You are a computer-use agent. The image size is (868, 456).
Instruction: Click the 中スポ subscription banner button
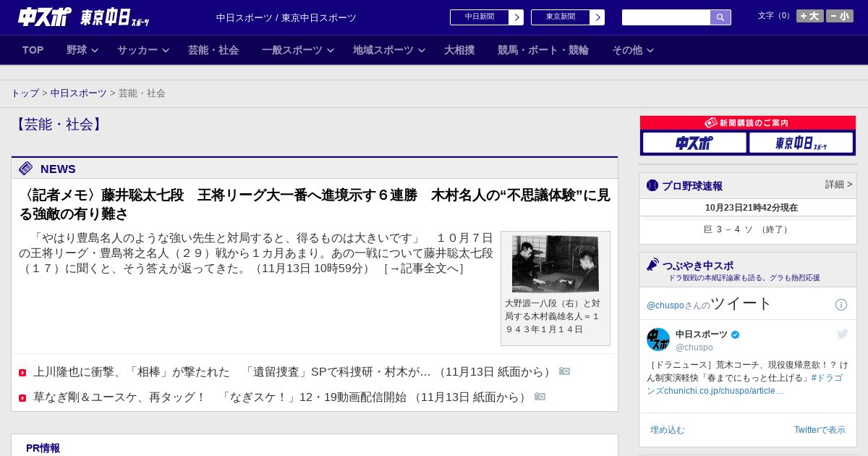[694, 143]
